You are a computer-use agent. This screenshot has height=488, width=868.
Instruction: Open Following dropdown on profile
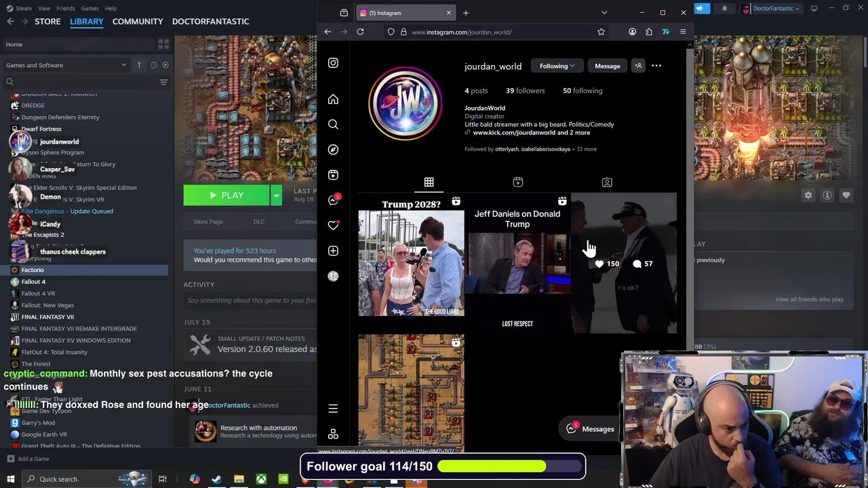tap(557, 66)
